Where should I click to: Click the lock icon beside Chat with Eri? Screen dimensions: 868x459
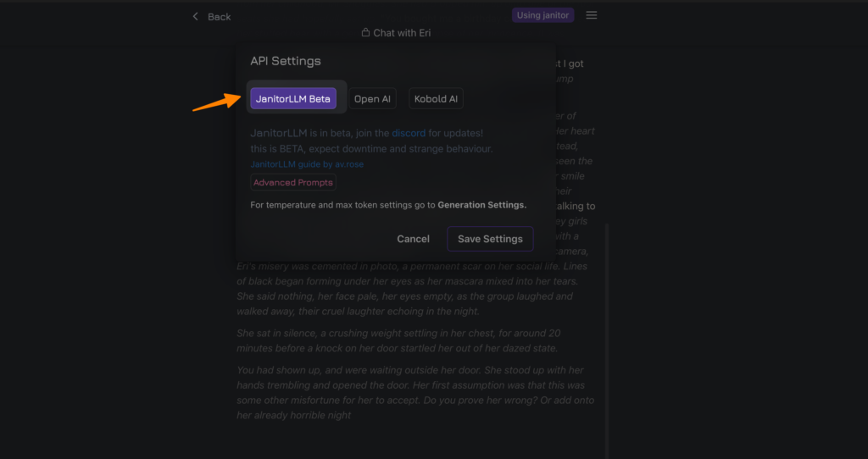click(365, 33)
